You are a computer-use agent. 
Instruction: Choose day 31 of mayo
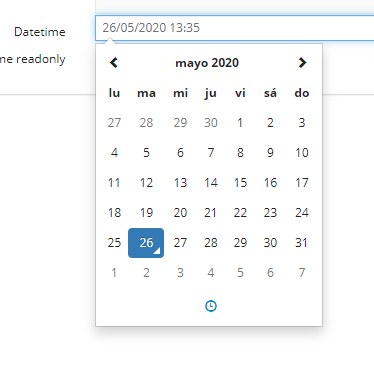coord(302,243)
